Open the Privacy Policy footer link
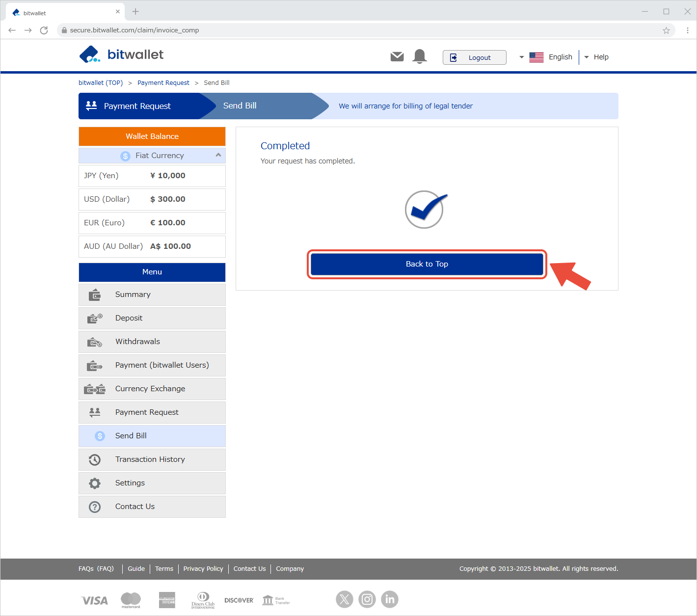 tap(203, 569)
